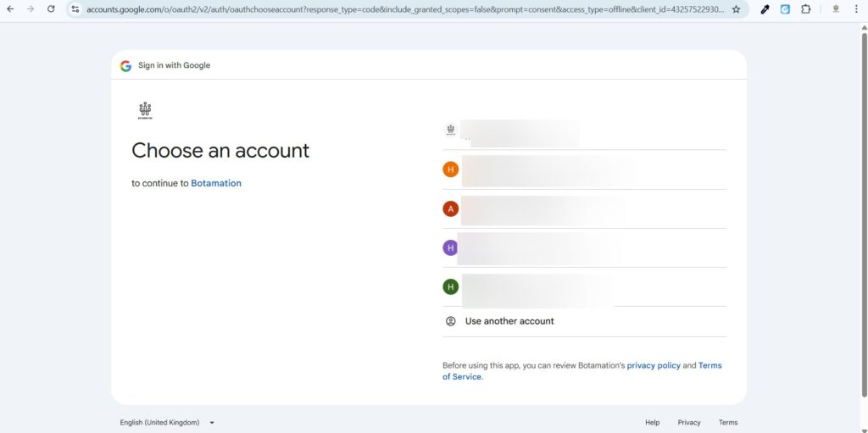This screenshot has width=868, height=433.
Task: Open the English (United Kingdom) language dropdown
Action: (x=167, y=422)
